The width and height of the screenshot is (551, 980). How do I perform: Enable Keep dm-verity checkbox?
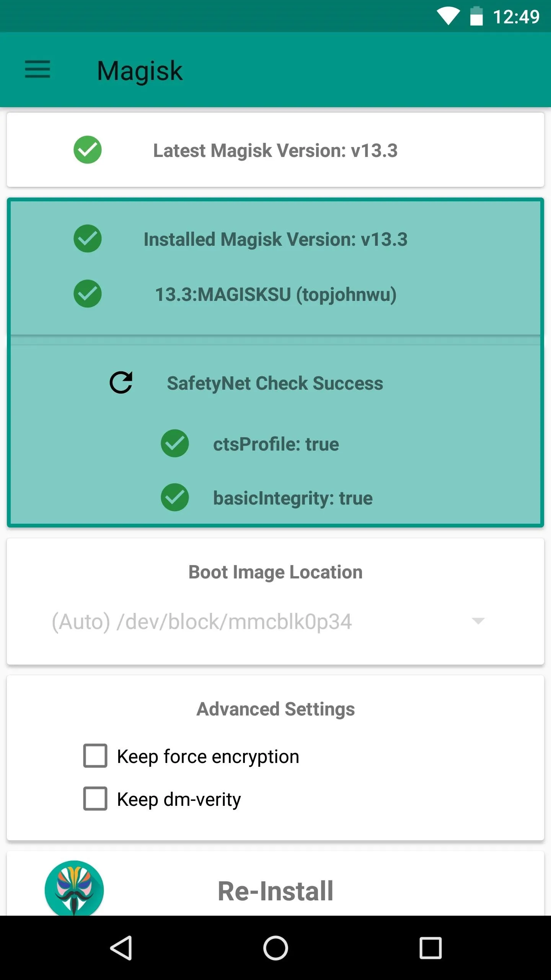(95, 799)
